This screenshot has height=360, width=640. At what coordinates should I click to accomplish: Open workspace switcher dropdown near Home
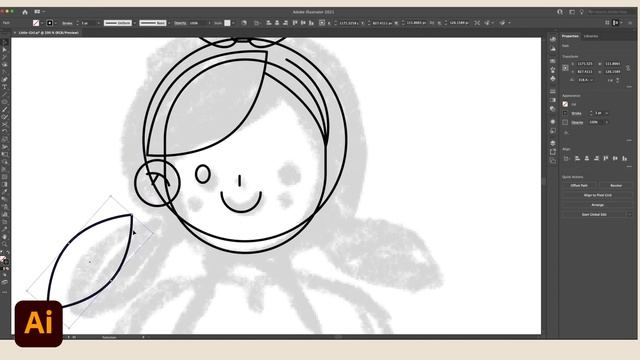tap(44, 12)
